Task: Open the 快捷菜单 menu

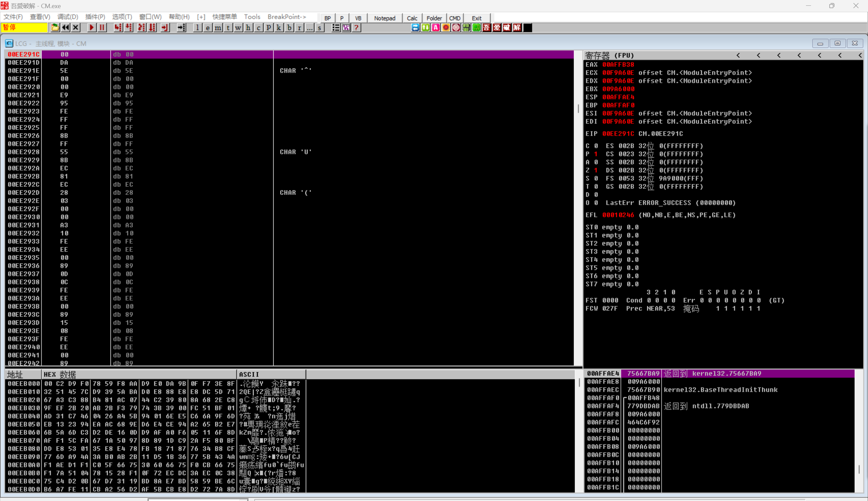Action: click(x=224, y=17)
